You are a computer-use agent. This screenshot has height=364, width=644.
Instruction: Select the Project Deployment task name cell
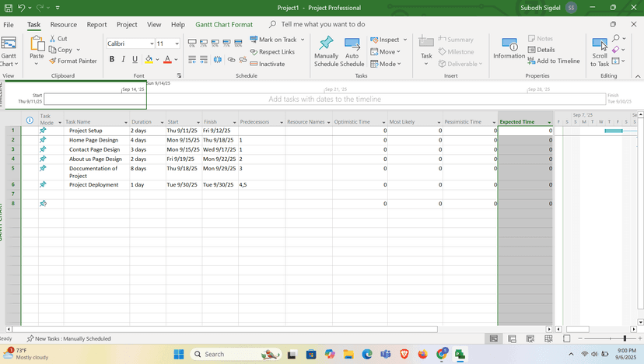tap(93, 185)
